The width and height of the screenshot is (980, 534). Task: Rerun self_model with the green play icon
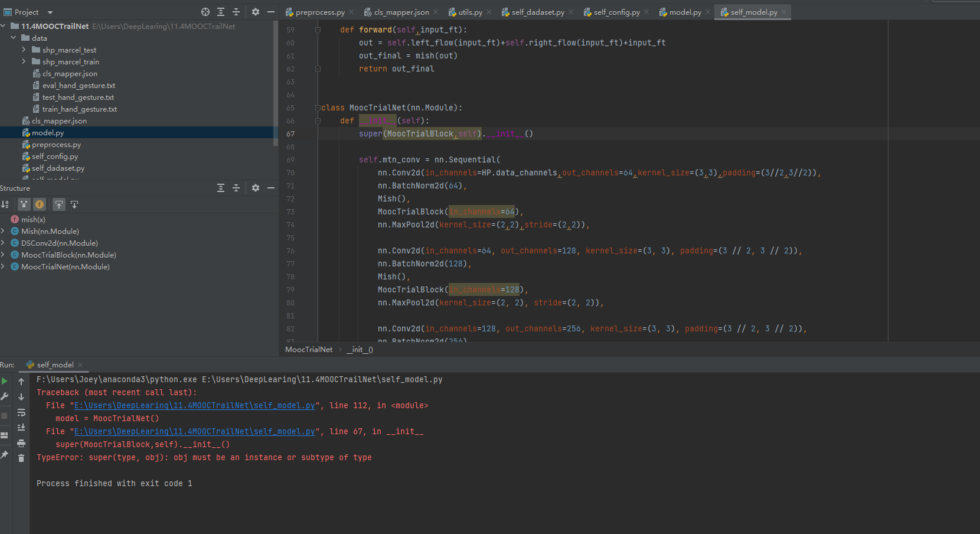(5, 381)
